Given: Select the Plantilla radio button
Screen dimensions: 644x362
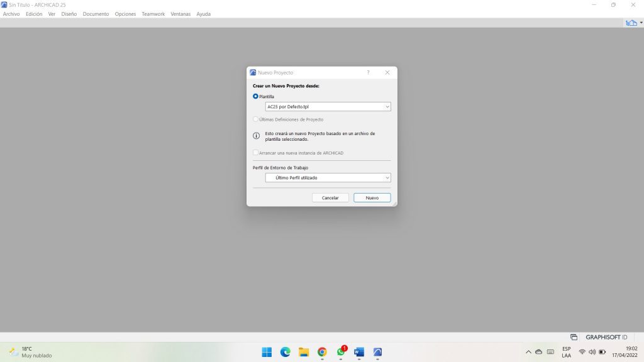Looking at the screenshot, I should [255, 96].
